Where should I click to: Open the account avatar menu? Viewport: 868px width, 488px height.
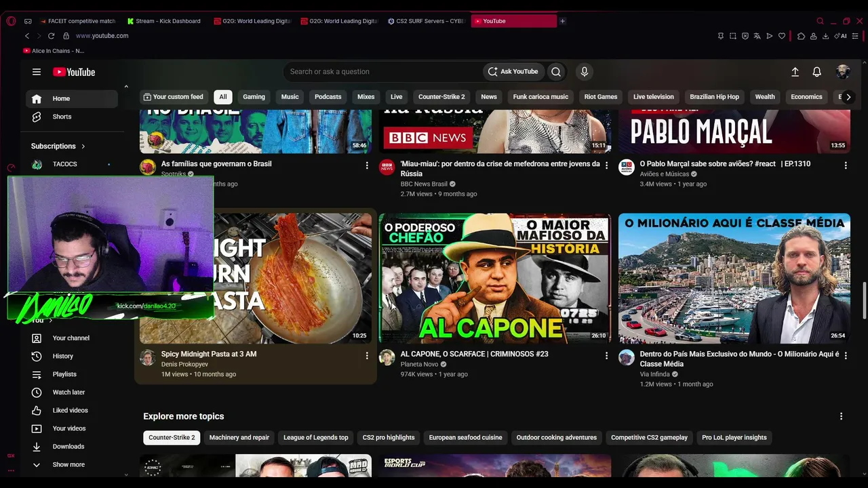843,72
